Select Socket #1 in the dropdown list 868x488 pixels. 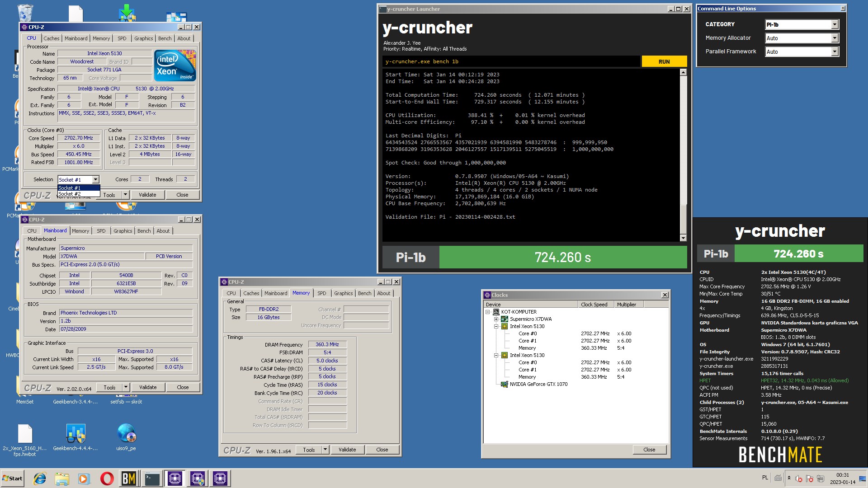coord(79,188)
